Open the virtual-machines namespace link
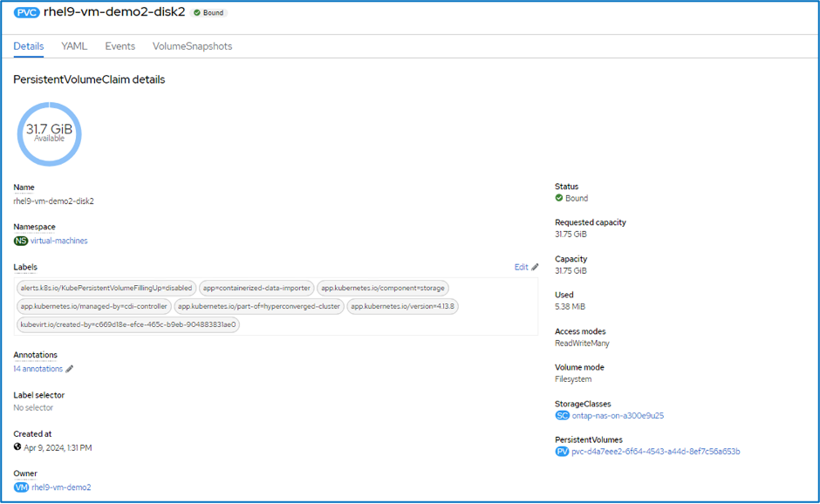Viewport: 820px width, 504px height. coord(58,241)
